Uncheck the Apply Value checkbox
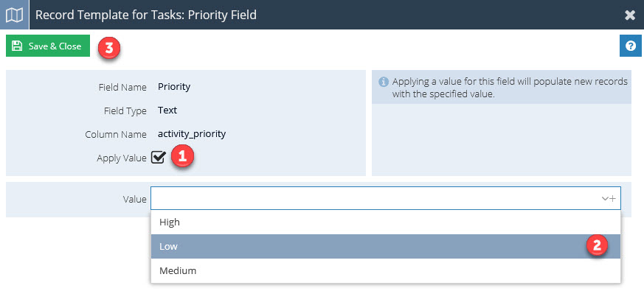This screenshot has height=291, width=644. [158, 158]
